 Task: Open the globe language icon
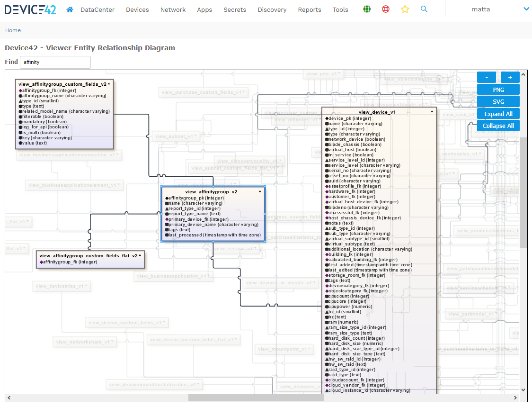[x=367, y=9]
